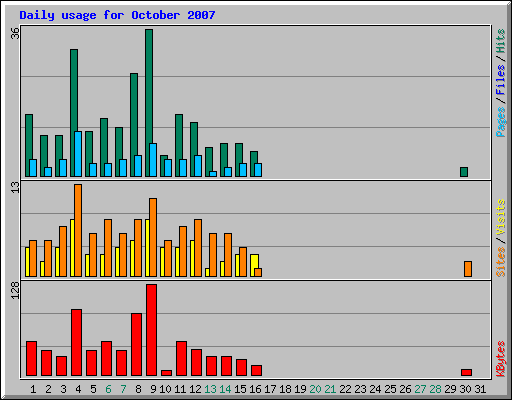The image size is (512, 400).
Task: Click green weekend day label '27'
Action: click(x=420, y=389)
